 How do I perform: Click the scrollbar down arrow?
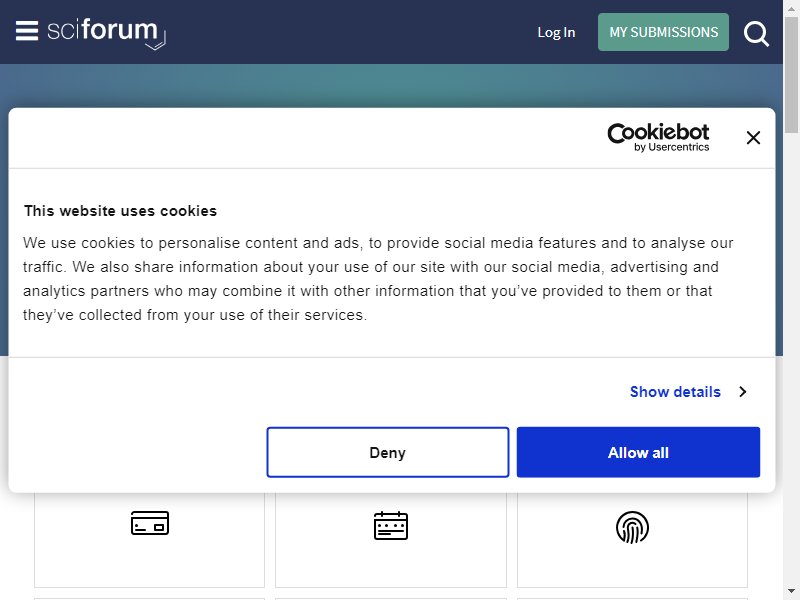pos(791,592)
